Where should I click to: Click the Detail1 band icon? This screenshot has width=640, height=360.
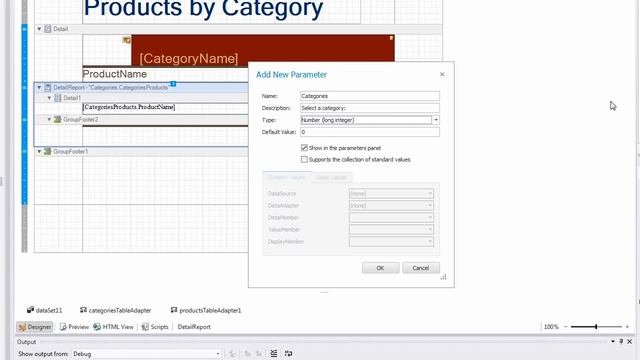point(58,98)
